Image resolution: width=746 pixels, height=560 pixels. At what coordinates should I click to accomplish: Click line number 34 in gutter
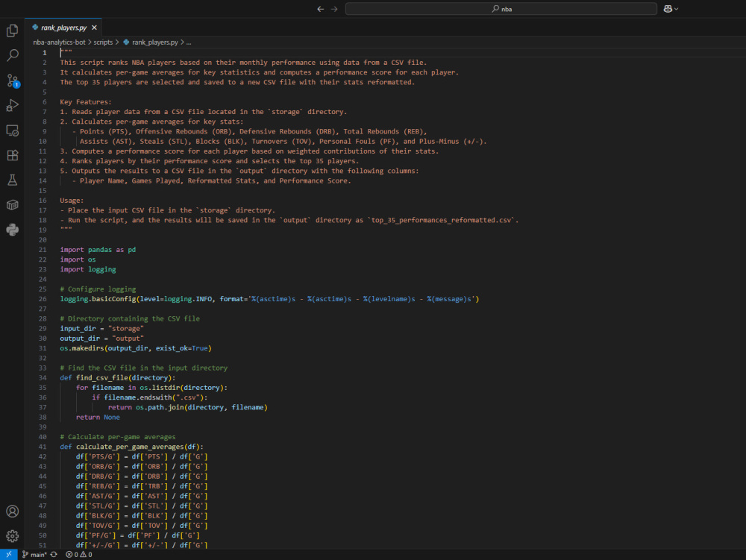[43, 378]
